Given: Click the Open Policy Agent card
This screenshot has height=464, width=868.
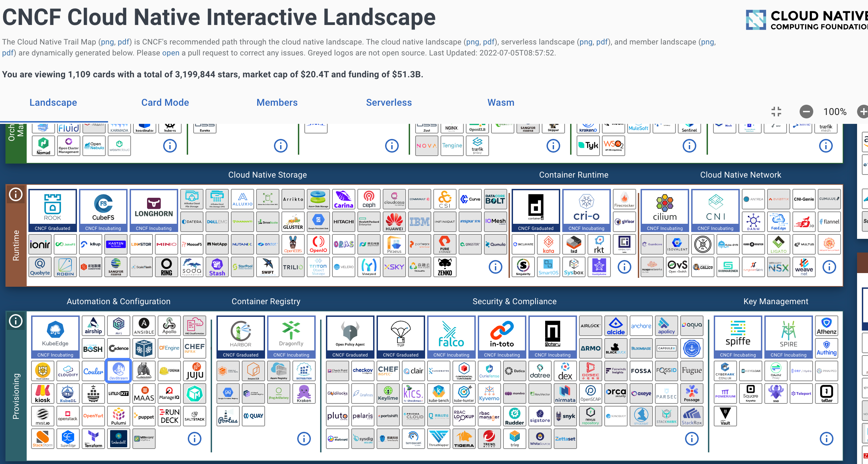Looking at the screenshot, I should (x=350, y=336).
